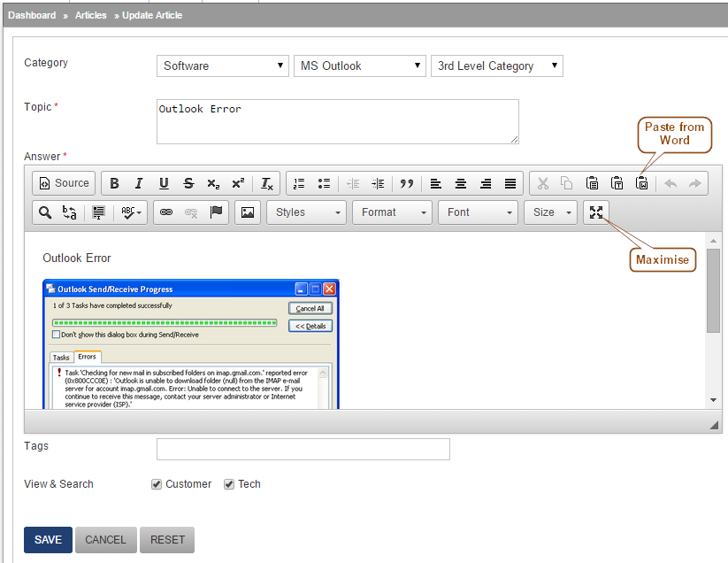Viewport: 728px width, 563px height.
Task: Insert an image into the answer
Action: point(248,212)
